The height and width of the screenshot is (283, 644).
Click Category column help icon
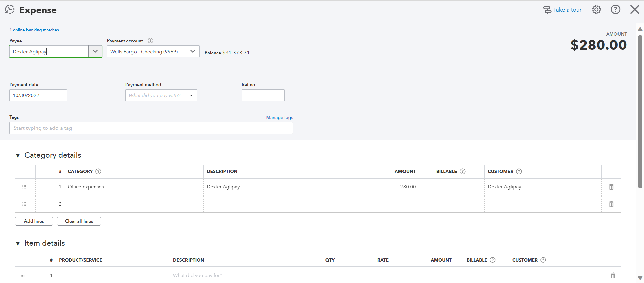[x=98, y=171]
